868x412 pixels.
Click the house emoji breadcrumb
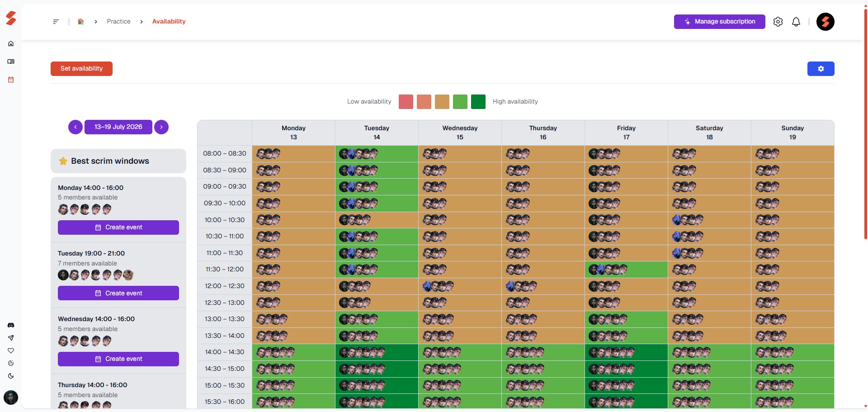click(81, 21)
